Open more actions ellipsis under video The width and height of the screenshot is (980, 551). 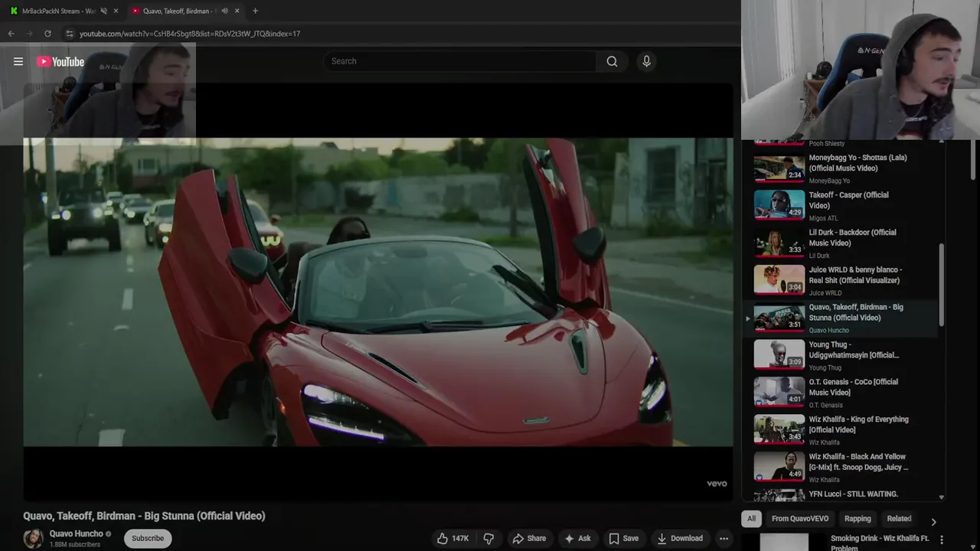724,538
